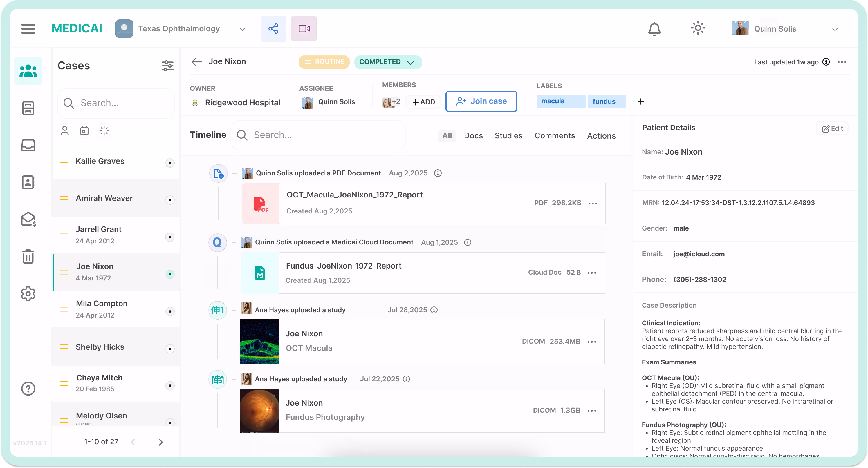Switch to the Comments tab
Screen dimensions: 868x468
pyautogui.click(x=554, y=136)
